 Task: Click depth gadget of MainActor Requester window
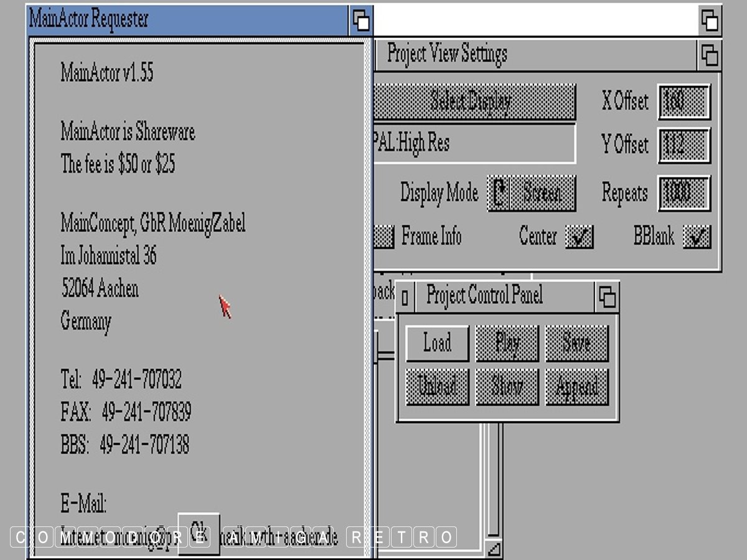[x=360, y=21]
